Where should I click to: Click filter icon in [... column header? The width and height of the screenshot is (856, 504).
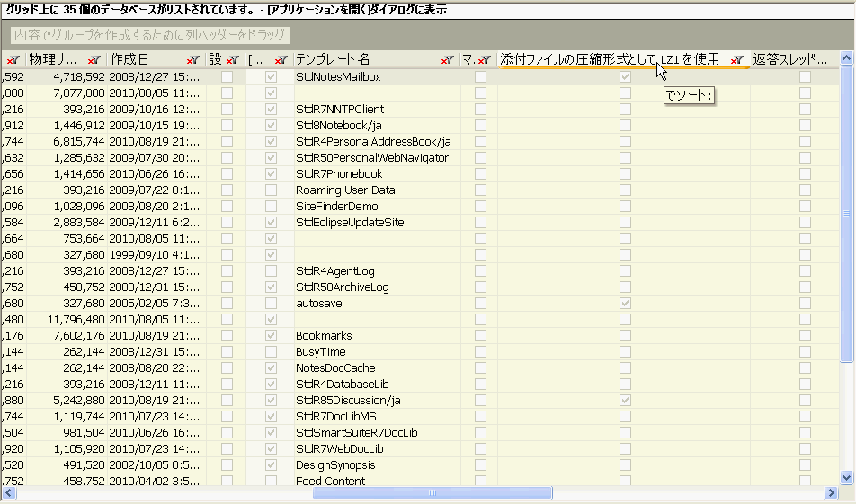pos(280,59)
